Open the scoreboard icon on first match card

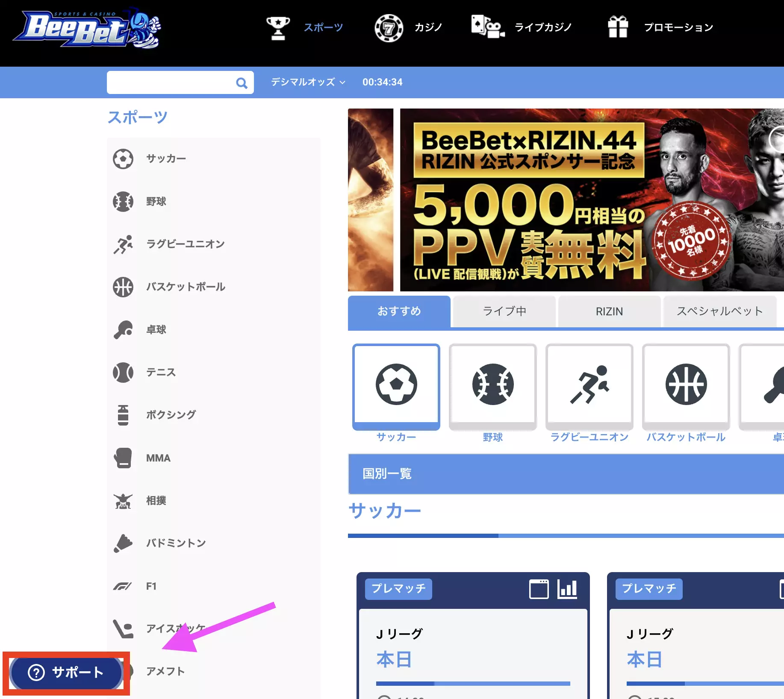[x=539, y=589]
